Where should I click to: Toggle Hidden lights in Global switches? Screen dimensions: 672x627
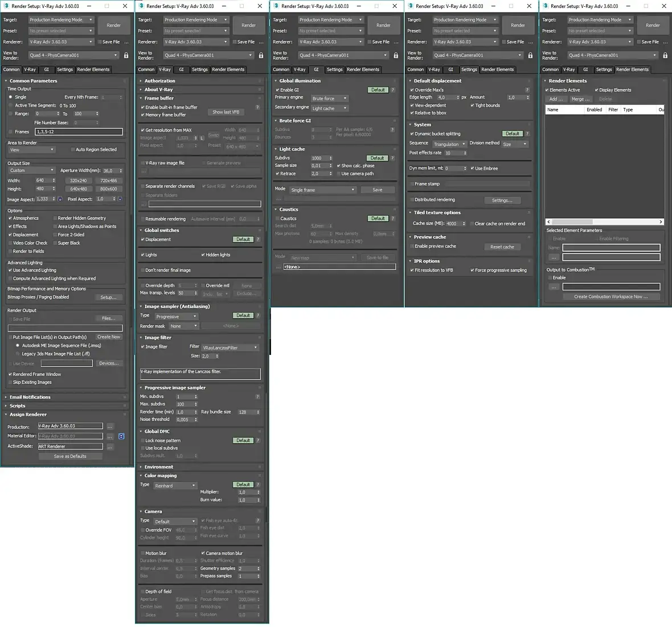pyautogui.click(x=203, y=255)
